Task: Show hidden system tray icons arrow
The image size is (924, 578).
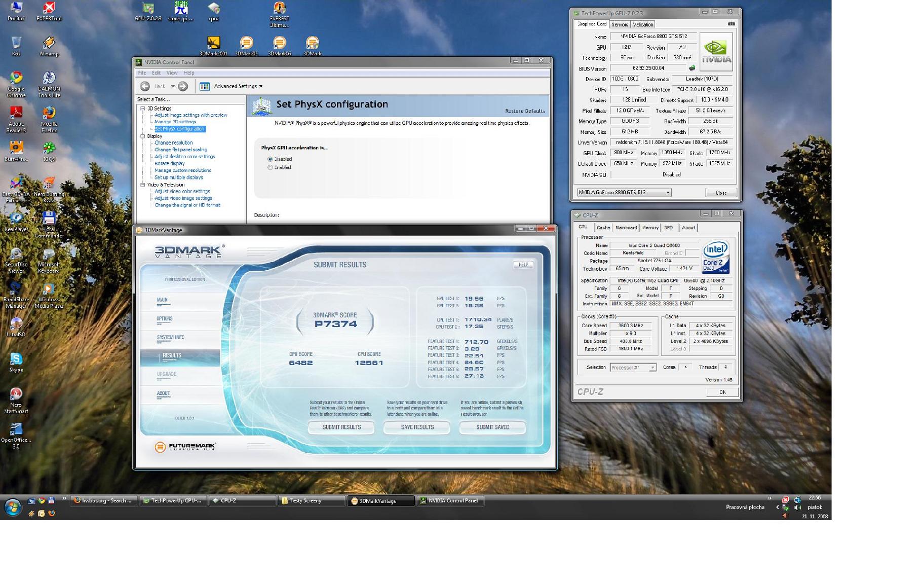Action: pos(778,507)
